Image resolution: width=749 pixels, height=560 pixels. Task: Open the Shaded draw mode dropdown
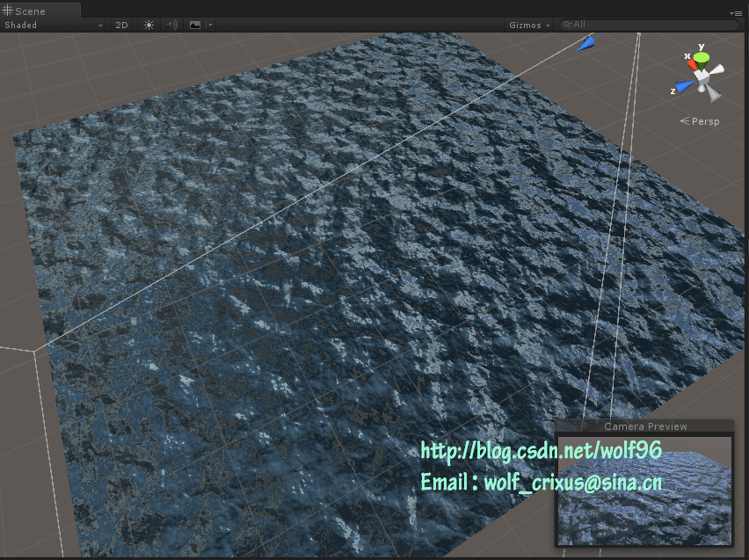click(x=53, y=25)
